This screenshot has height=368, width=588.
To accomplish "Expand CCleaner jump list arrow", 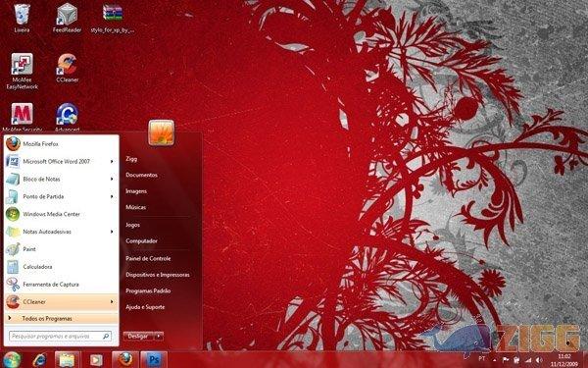I will pos(112,301).
